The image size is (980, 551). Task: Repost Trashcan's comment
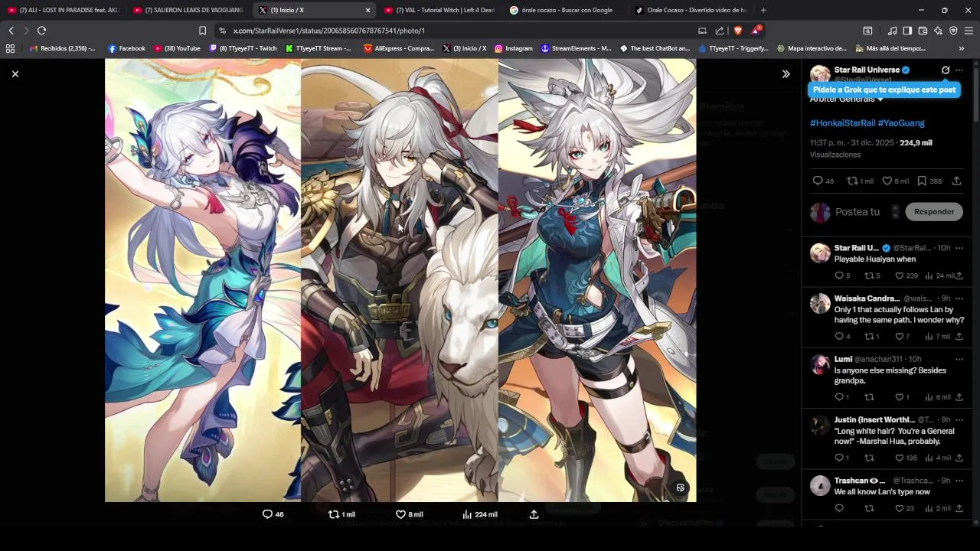click(869, 508)
